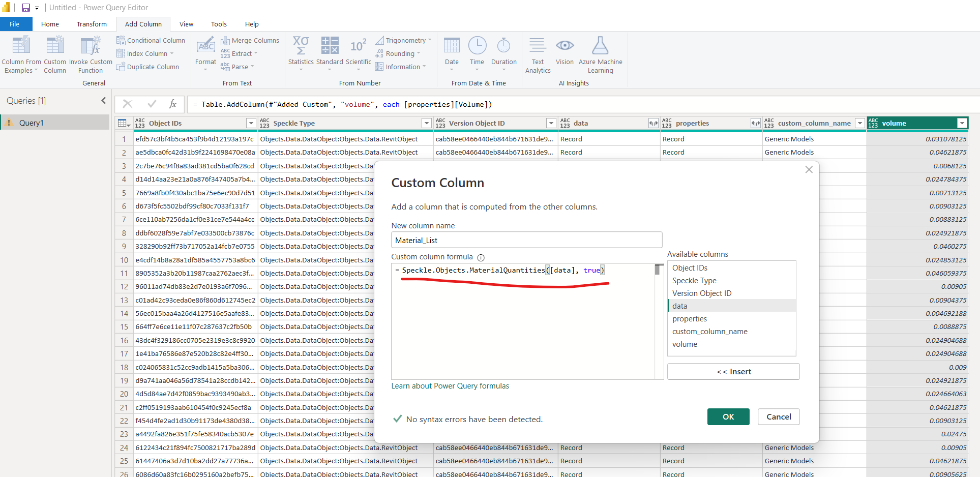
Task: Open volume column filter dropdown
Action: point(962,123)
